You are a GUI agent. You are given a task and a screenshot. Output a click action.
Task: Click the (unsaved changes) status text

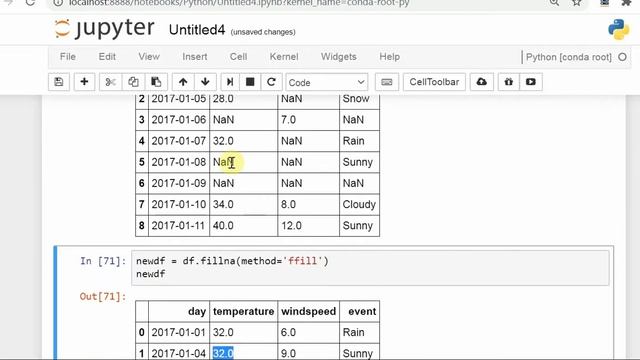(x=263, y=32)
